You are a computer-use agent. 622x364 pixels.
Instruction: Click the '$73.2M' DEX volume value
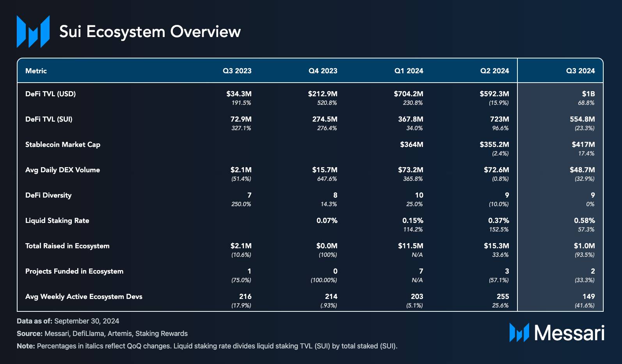[411, 170]
